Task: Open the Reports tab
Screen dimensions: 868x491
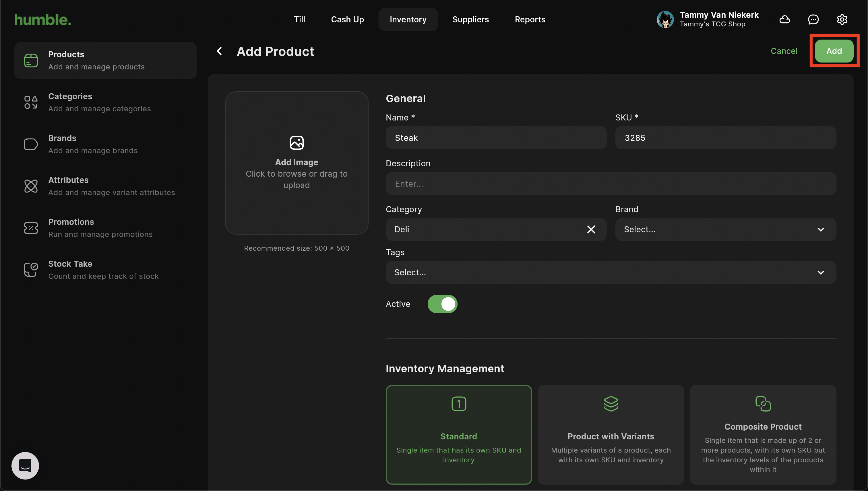Action: point(530,20)
